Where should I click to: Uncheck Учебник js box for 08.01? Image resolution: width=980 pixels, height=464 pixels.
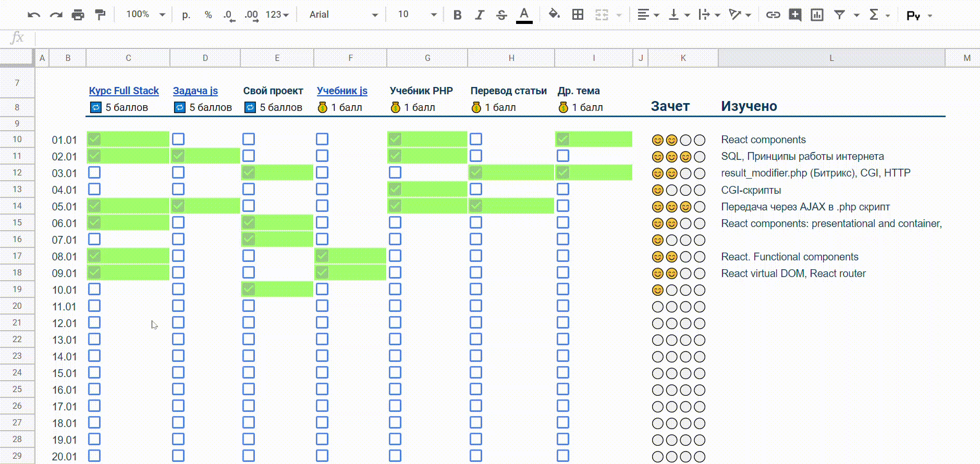pos(322,256)
